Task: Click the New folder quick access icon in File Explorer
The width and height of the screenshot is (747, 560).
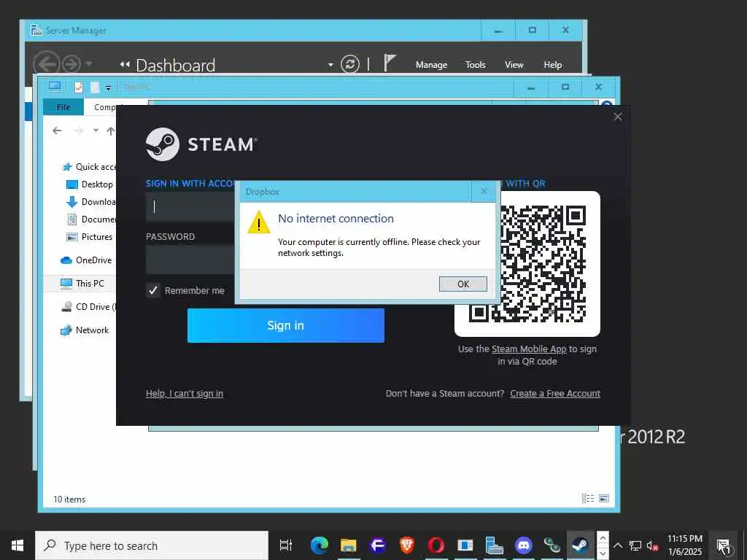Action: [95, 87]
